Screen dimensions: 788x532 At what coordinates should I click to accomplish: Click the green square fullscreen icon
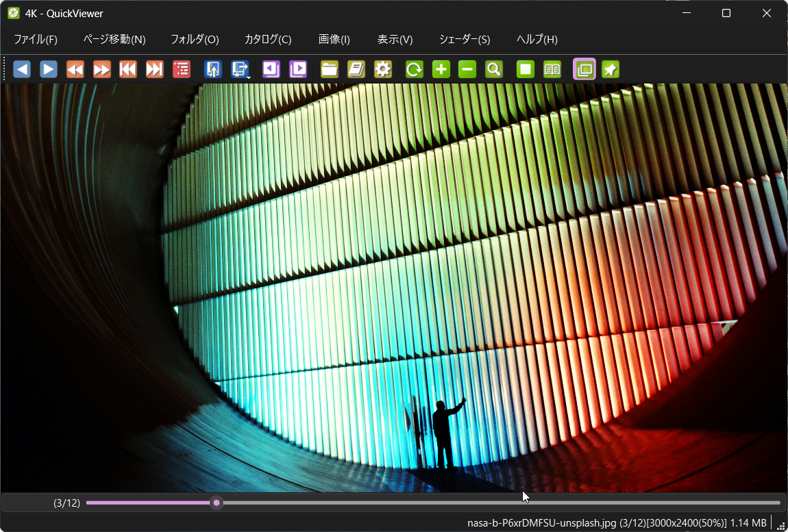pos(526,69)
